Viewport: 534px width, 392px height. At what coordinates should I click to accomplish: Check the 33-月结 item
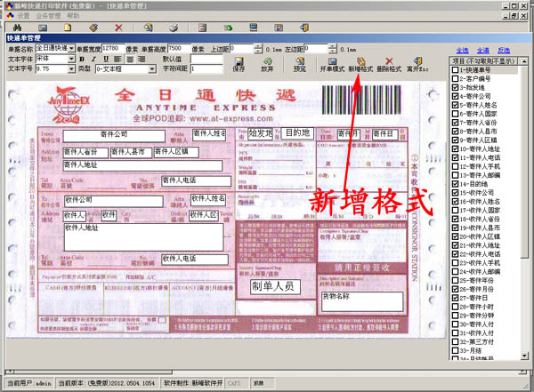pos(455,350)
